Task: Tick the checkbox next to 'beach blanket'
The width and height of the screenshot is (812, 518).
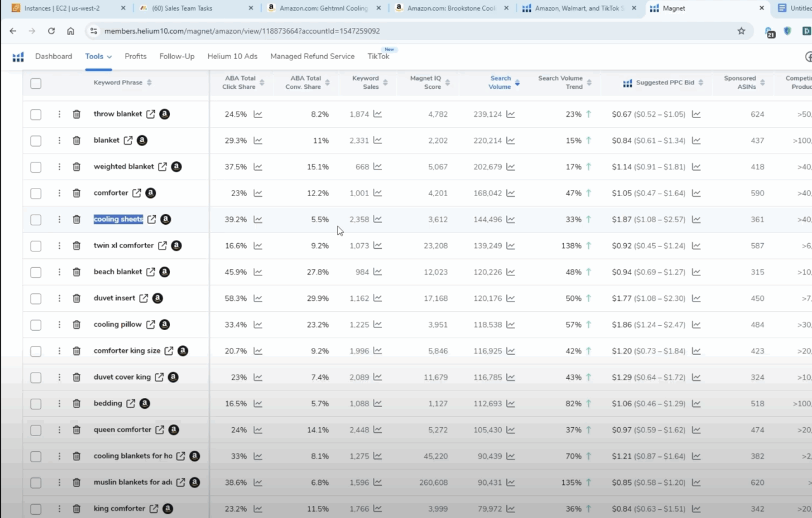Action: [36, 272]
